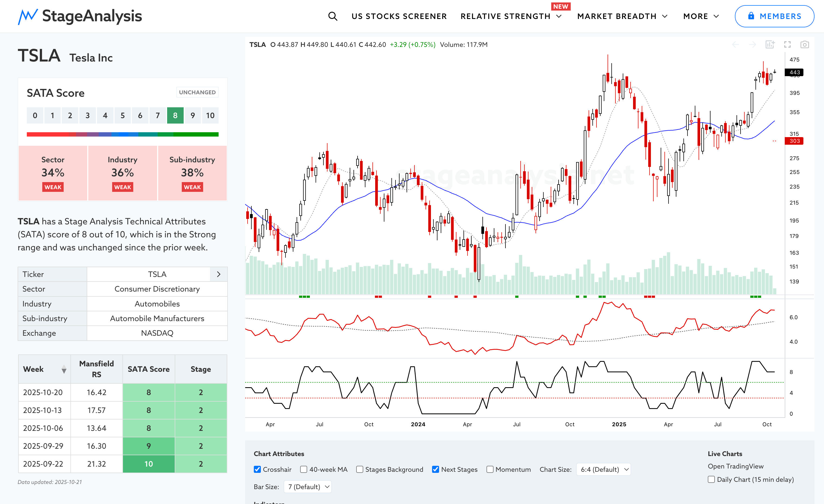Disable the Crosshair checkbox
The height and width of the screenshot is (504, 824).
[x=257, y=469]
